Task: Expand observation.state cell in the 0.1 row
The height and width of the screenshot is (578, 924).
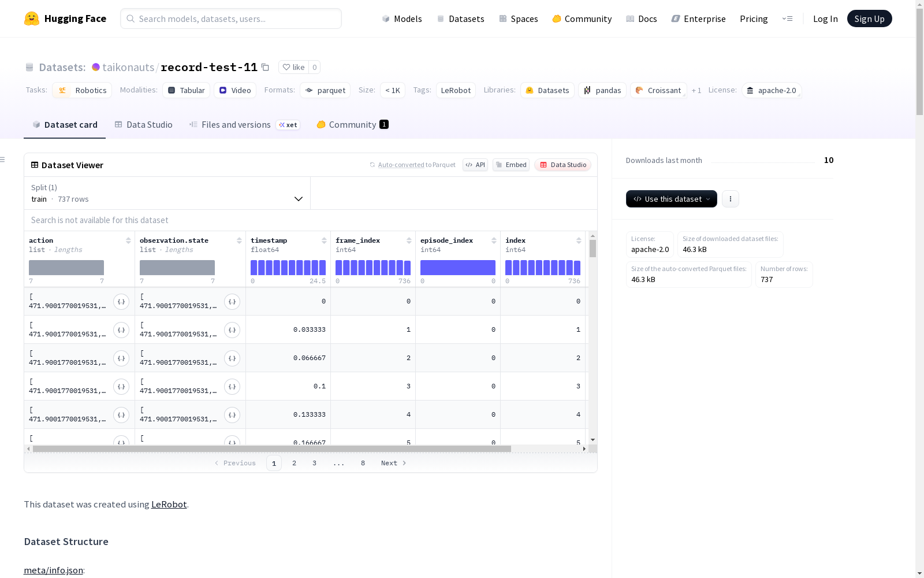Action: point(232,387)
